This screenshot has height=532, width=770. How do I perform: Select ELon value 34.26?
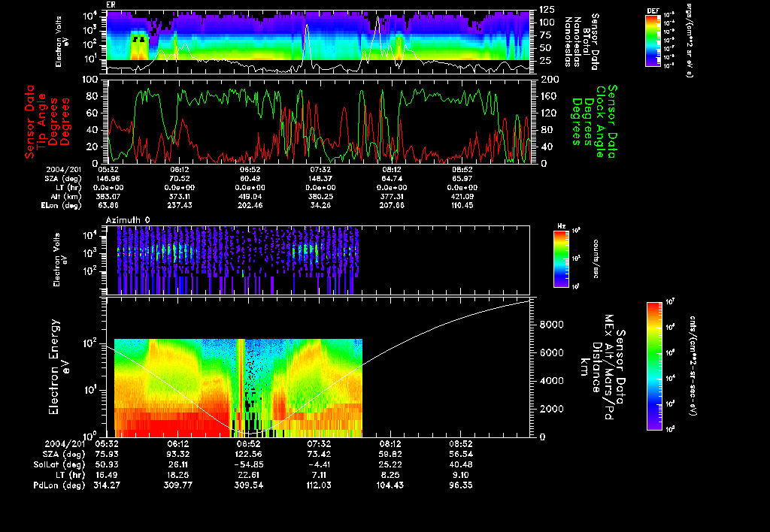320,205
